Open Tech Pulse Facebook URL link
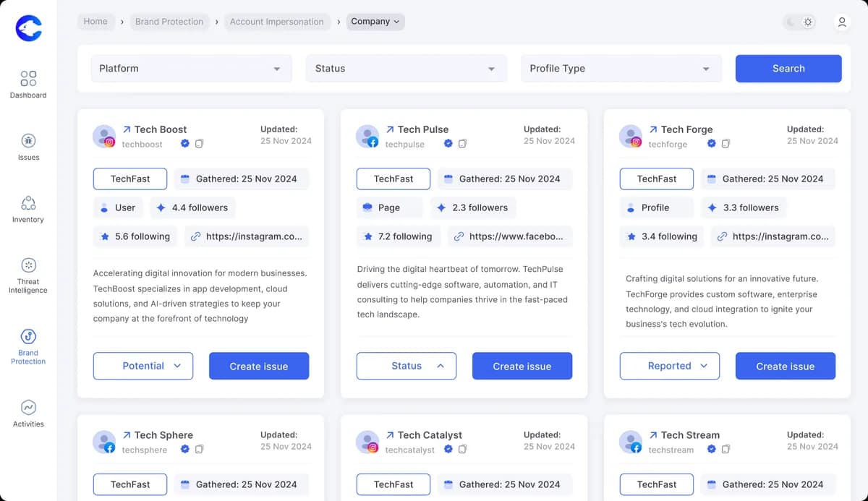This screenshot has height=501, width=868. pos(510,236)
